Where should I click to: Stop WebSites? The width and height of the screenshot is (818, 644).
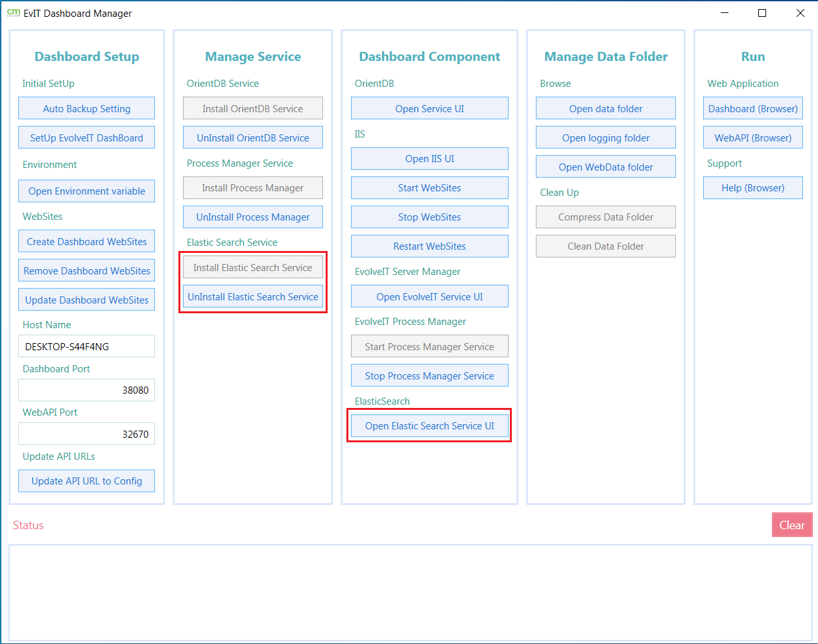point(429,217)
